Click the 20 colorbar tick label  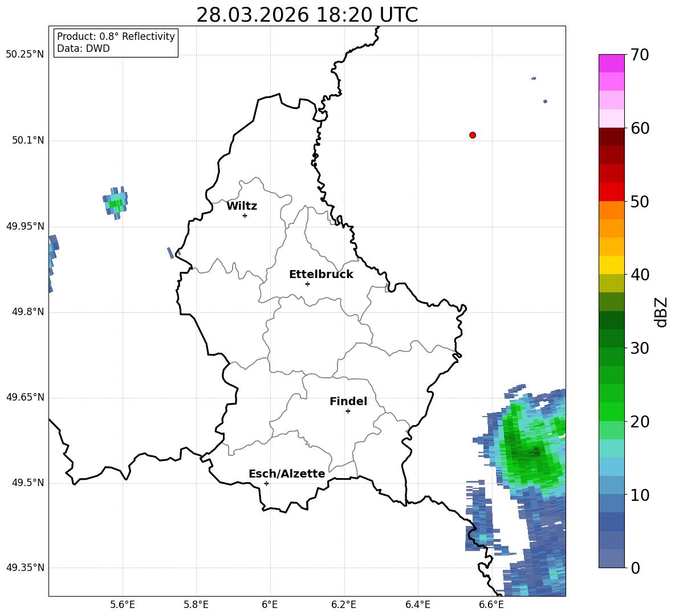[x=640, y=422]
